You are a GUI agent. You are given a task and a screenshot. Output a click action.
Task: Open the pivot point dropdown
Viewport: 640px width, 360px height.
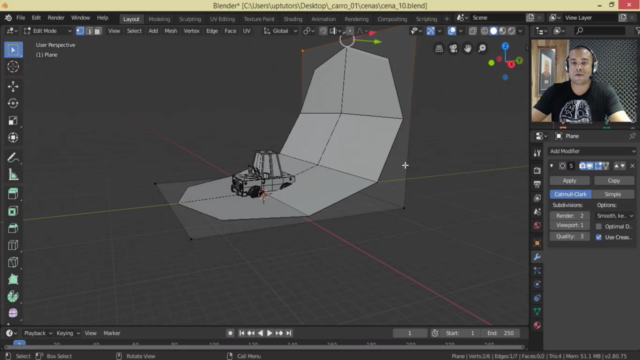(309, 31)
